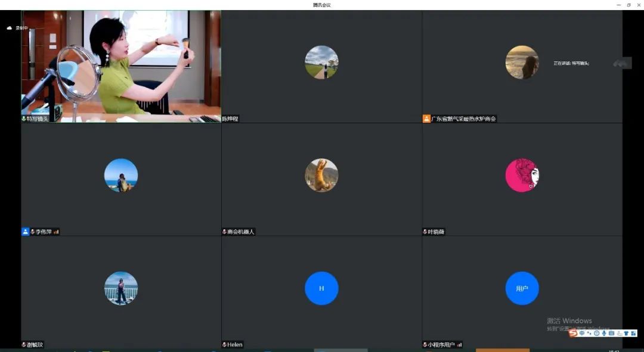Toggle punctuation mode on the Sogou bar
The width and height of the screenshot is (644, 352).
tap(589, 333)
